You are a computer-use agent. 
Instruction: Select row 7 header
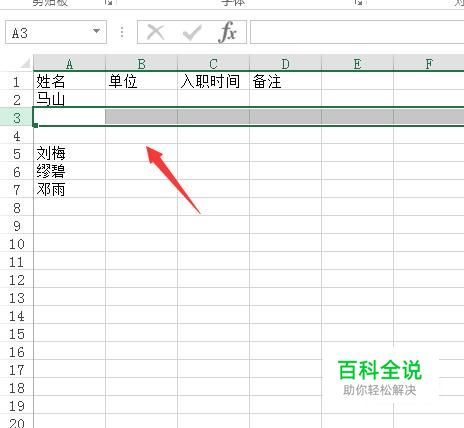[17, 189]
